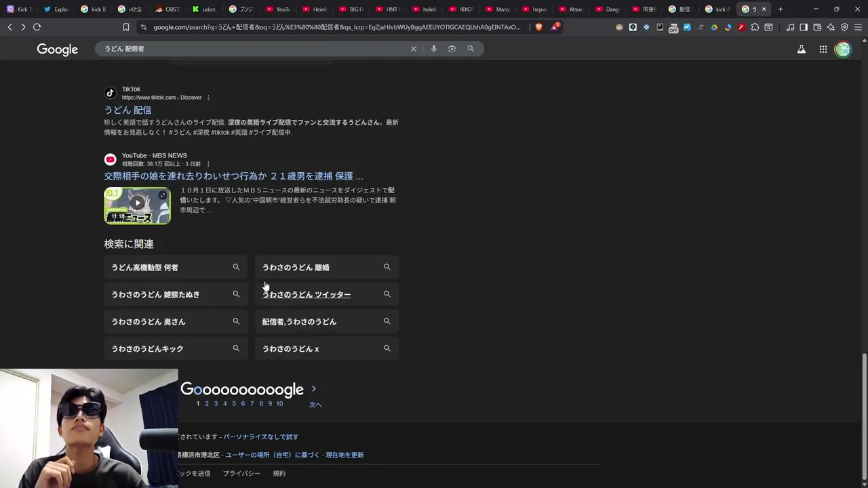Screen dimensions: 868x488
Task: Open the music note media control icon
Action: [790, 27]
